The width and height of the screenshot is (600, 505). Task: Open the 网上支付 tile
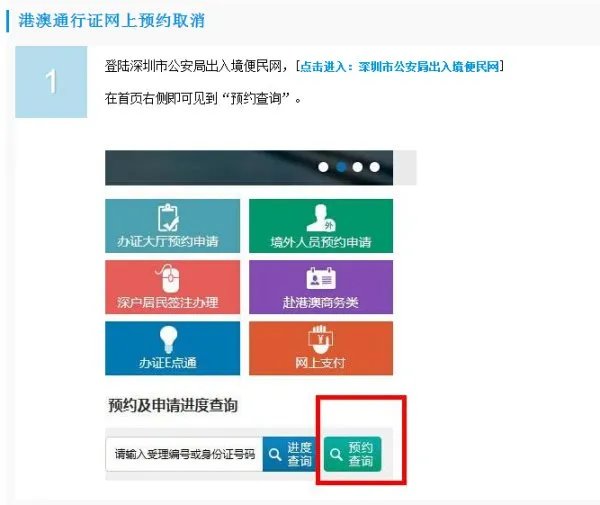point(321,348)
